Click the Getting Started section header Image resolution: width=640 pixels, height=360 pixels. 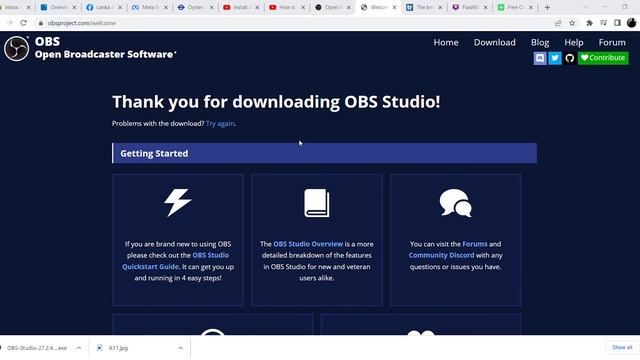324,153
